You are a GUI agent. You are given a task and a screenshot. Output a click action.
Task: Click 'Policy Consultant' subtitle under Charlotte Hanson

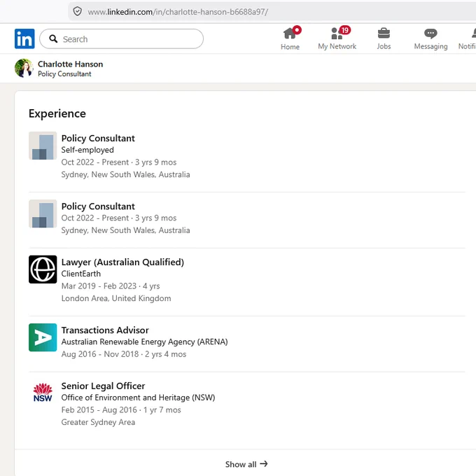64,74
